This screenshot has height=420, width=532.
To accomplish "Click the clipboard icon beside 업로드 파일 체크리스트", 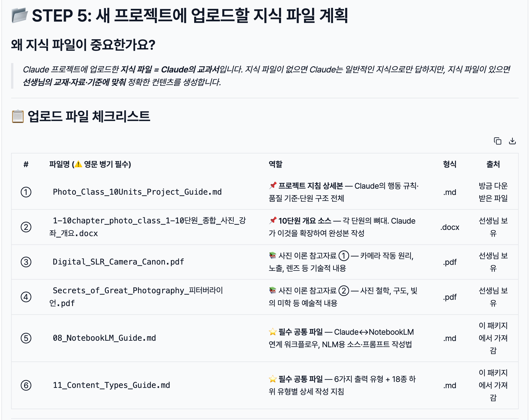I will point(18,117).
